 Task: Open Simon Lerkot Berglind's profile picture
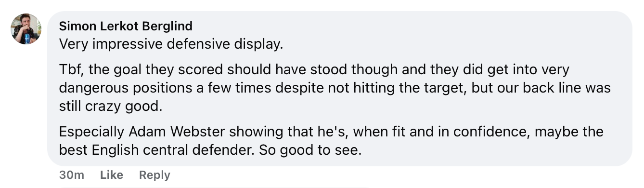tap(26, 29)
